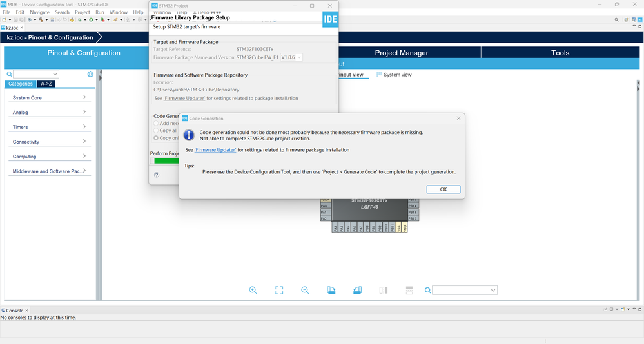Click the horizontal split view icon
Viewport: 644px width, 344px height.
[x=409, y=291]
